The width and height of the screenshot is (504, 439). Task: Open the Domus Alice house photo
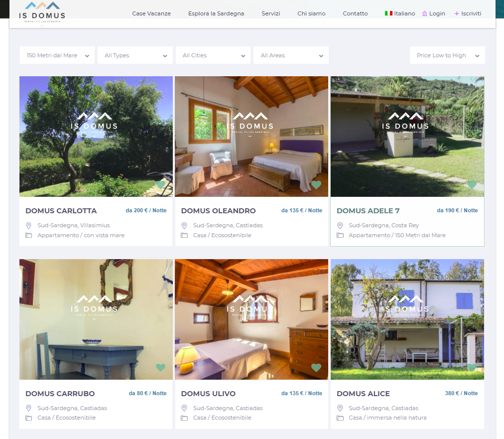[x=407, y=319]
